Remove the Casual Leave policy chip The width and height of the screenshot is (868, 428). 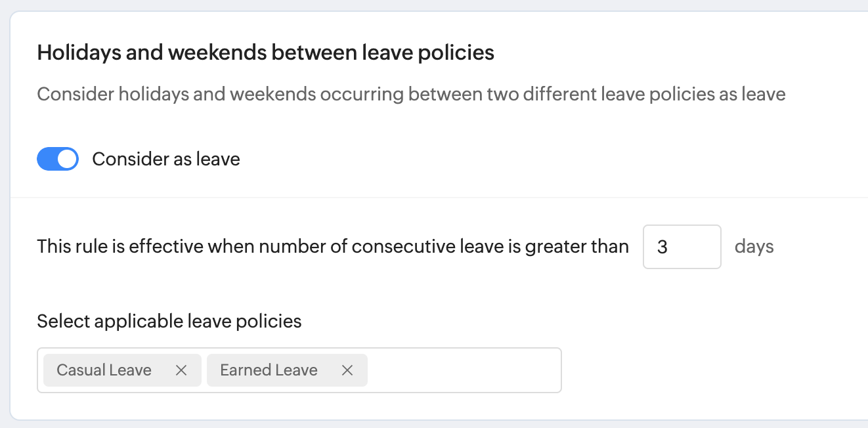point(181,370)
